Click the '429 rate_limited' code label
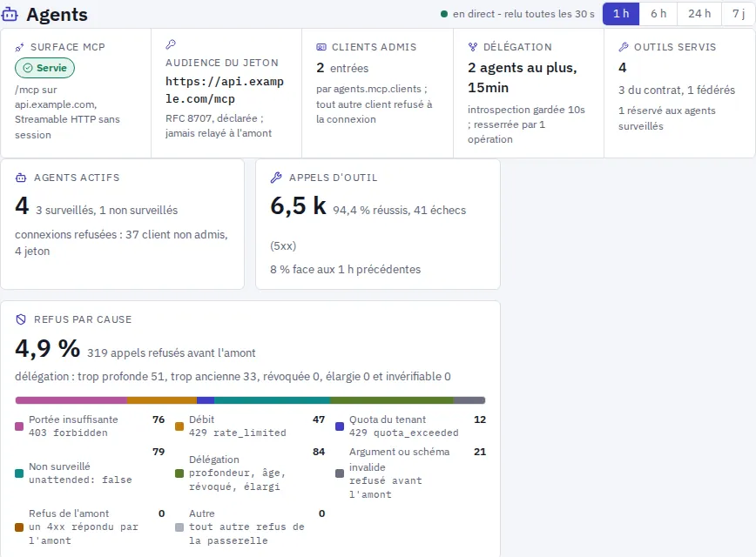756x557 pixels. coord(238,433)
